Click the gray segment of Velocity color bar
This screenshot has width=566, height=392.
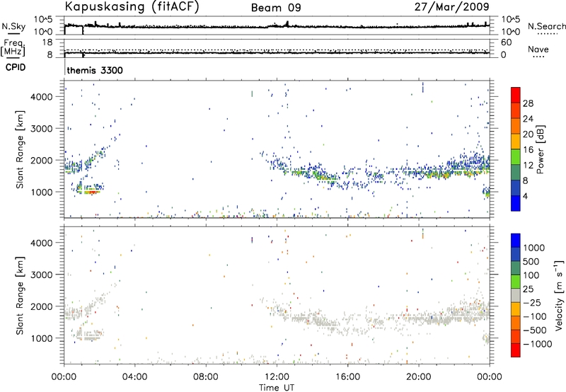516,295
